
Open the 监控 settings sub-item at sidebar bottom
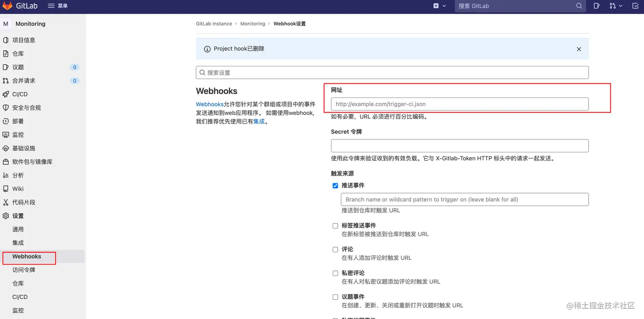pyautogui.click(x=18, y=310)
